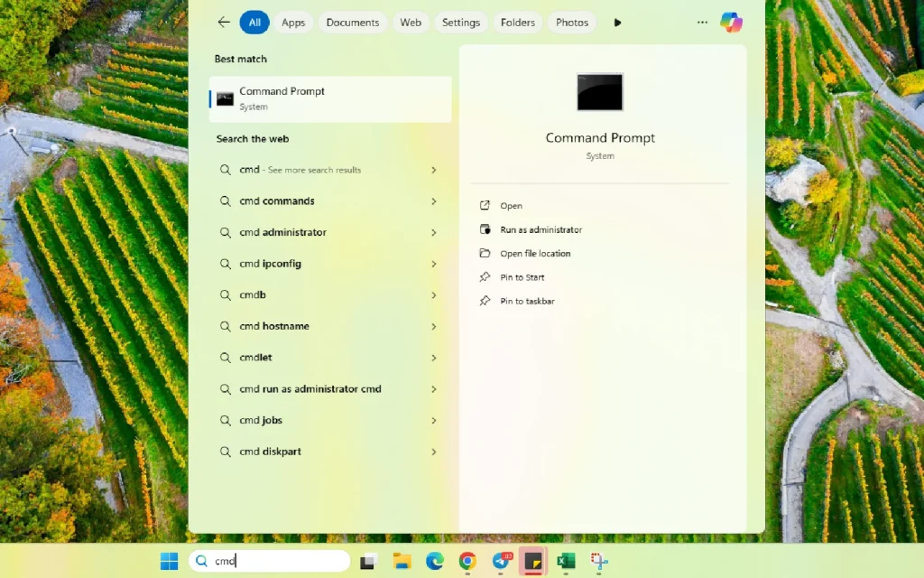924x578 pixels.
Task: Expand chevron next to 'cmd diskpart'
Action: click(434, 452)
